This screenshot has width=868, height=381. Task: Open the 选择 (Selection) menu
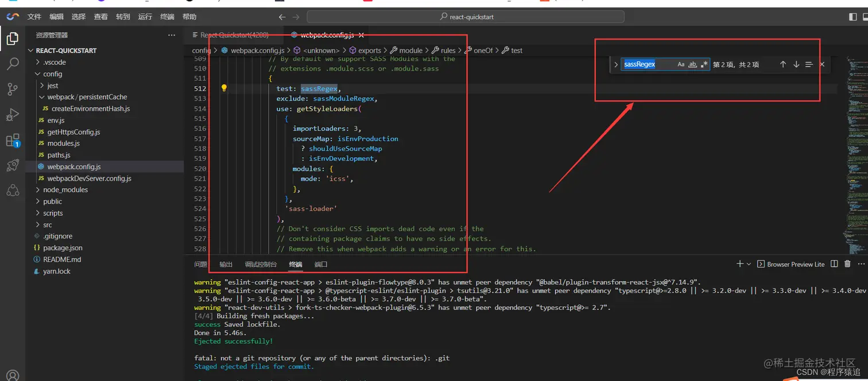click(x=79, y=17)
